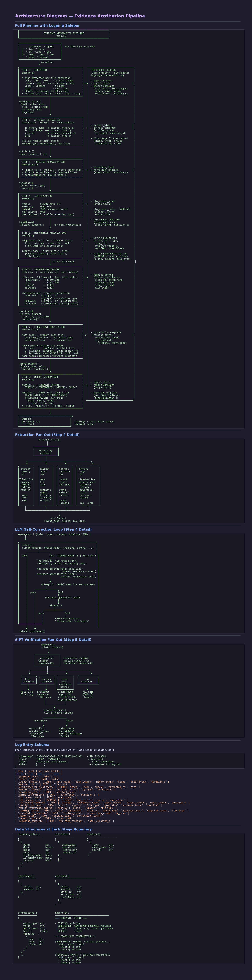
Task: Click the 'list of match strings' caption
Action: pos(58,713)
